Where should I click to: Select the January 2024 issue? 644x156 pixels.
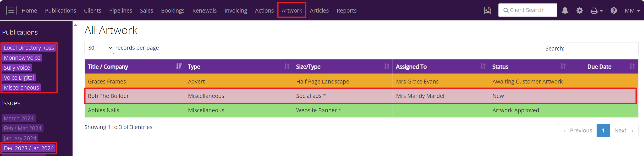20,138
